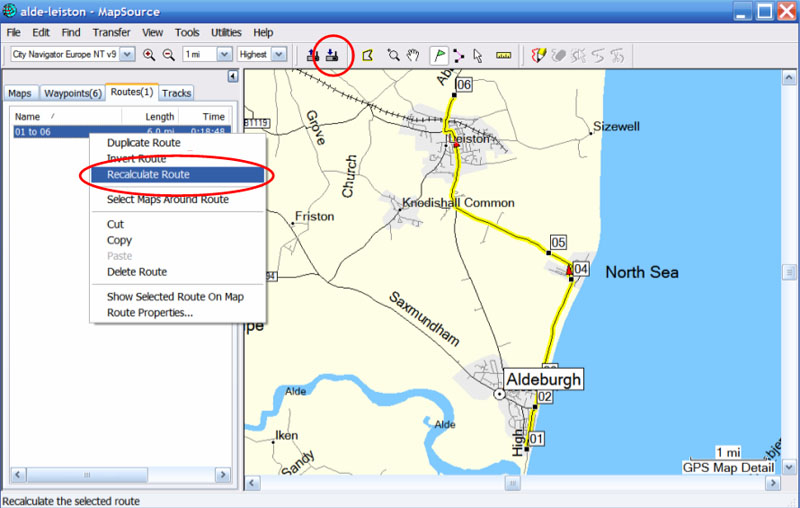Click the greyed Track Divide tool
The width and height of the screenshot is (800, 508).
coord(579,55)
